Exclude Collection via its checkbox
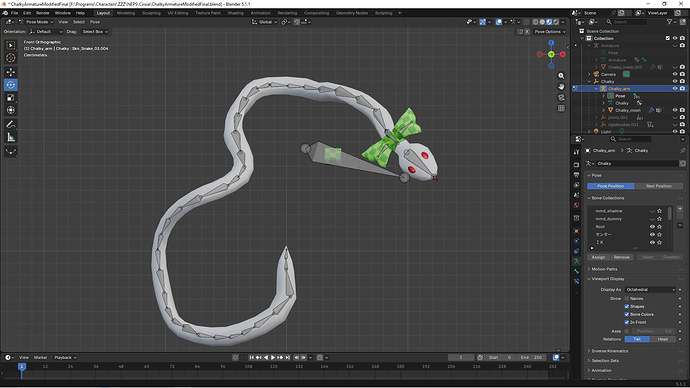 (668, 38)
